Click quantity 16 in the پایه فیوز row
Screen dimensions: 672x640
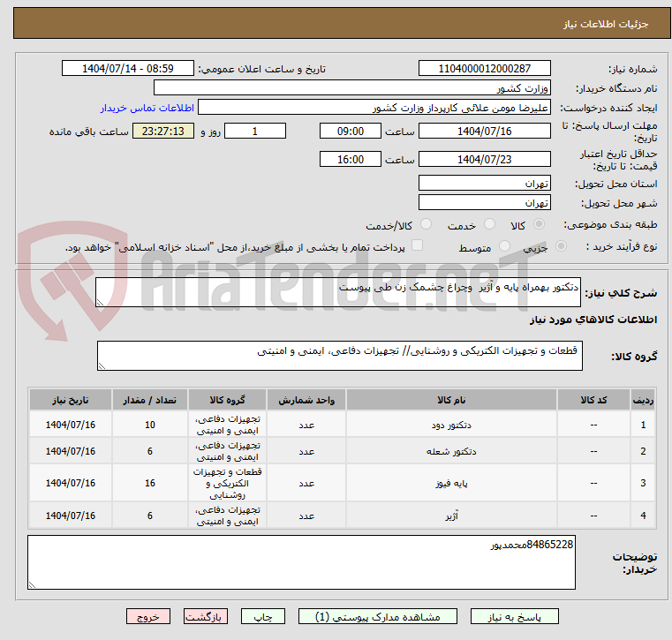[x=149, y=483]
